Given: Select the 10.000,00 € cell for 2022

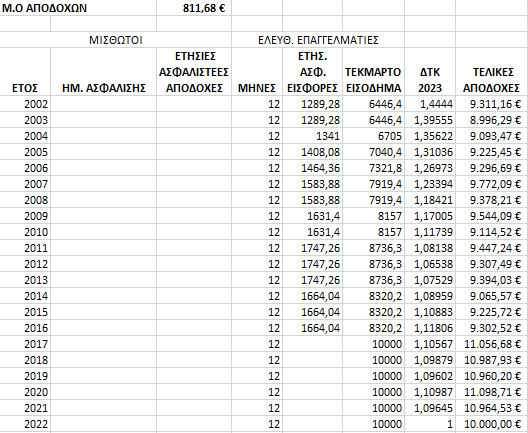Looking at the screenshot, I should tap(492, 424).
